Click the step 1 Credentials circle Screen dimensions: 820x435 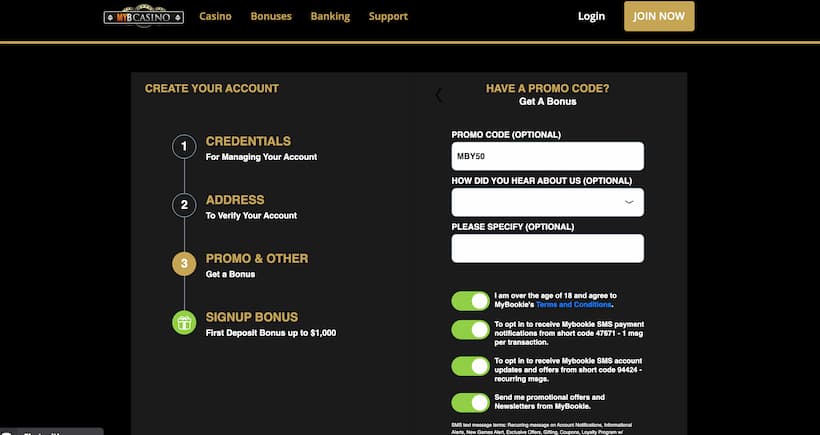[184, 147]
